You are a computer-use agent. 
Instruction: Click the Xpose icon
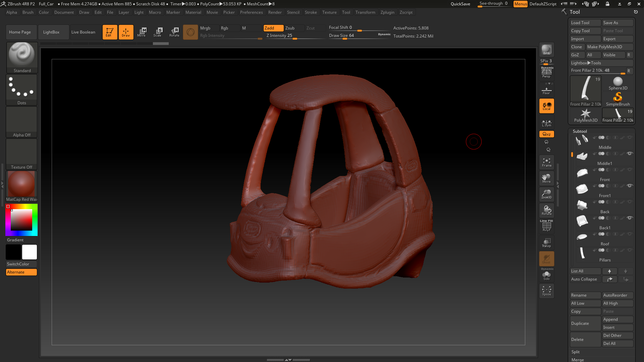tap(546, 291)
